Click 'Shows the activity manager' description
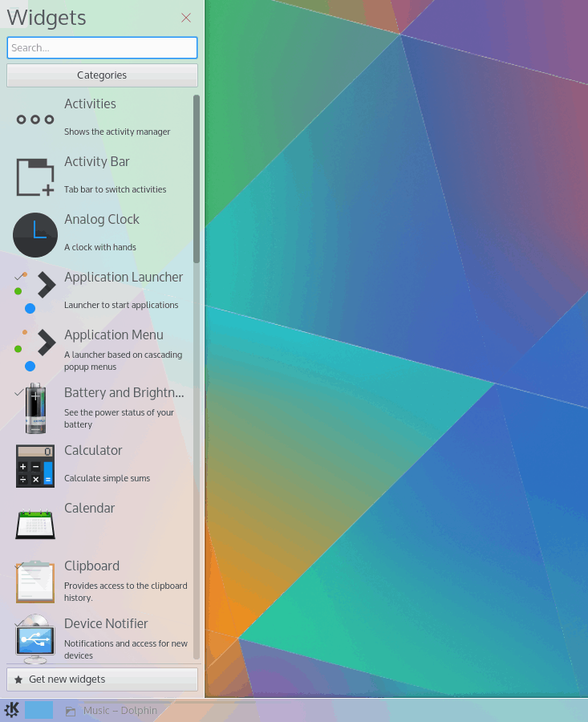588x722 pixels. click(117, 132)
